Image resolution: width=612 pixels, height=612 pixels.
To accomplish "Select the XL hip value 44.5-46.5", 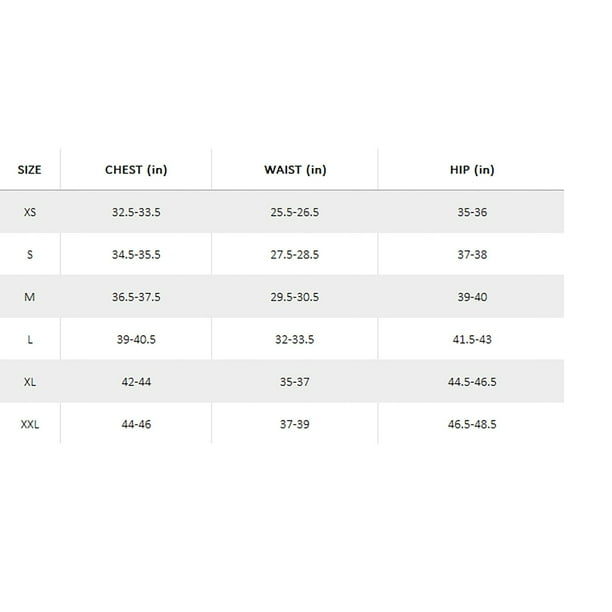I will [471, 382].
